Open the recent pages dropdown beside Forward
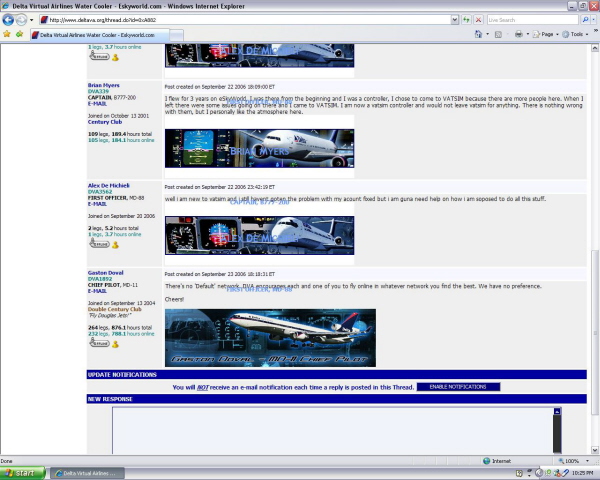This screenshot has width=600, height=480. (32, 20)
